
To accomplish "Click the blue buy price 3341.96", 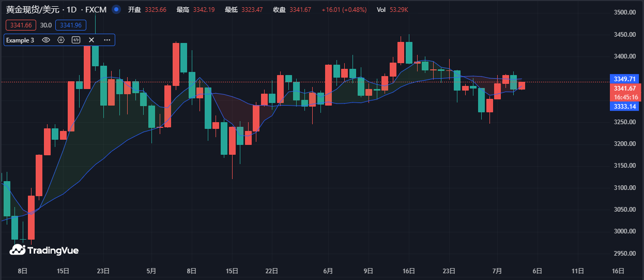I will pos(71,25).
